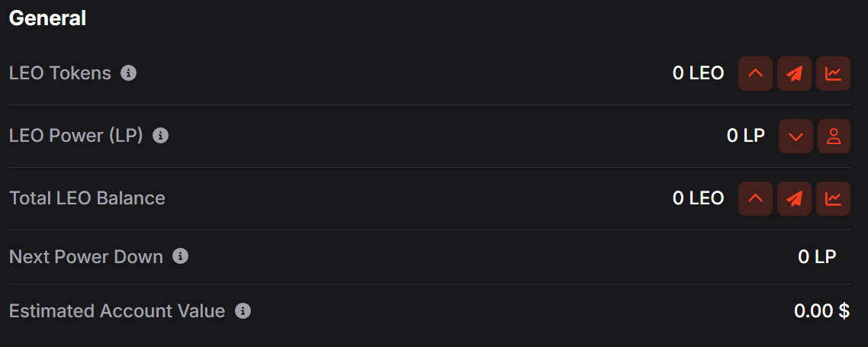The height and width of the screenshot is (347, 868).
Task: Click the info icon beside Estimated Account Value
Action: tap(243, 311)
